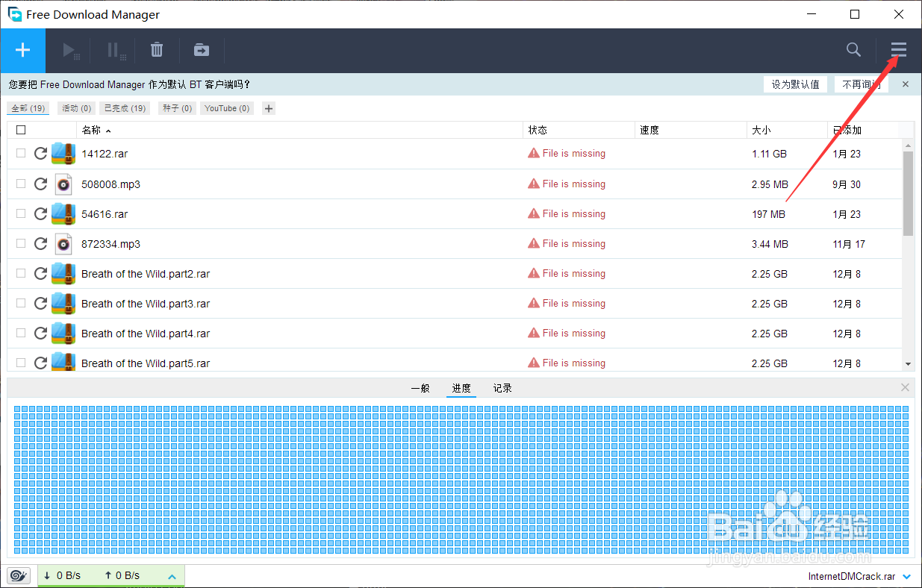Check the box for 872334.mp3
922x588 pixels.
tap(21, 243)
